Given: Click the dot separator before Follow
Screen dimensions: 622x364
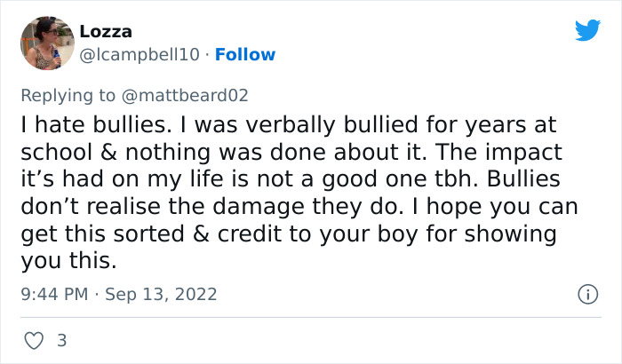Looking at the screenshot, I should [207, 55].
